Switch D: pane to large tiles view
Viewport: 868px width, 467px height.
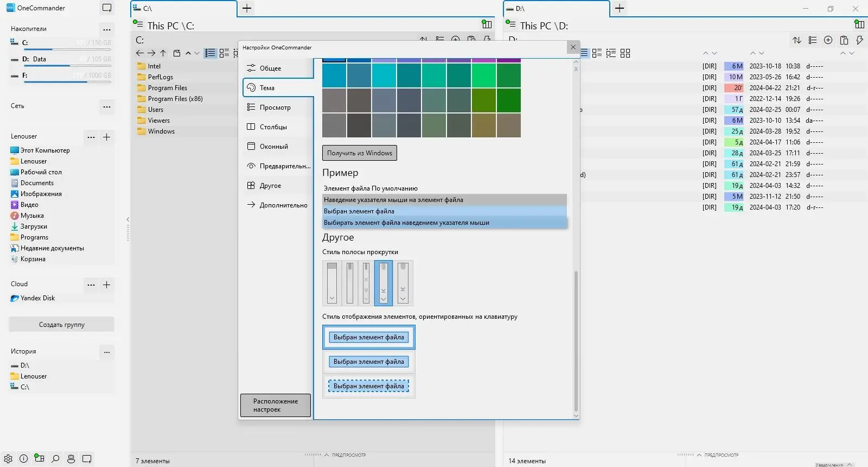(x=625, y=53)
